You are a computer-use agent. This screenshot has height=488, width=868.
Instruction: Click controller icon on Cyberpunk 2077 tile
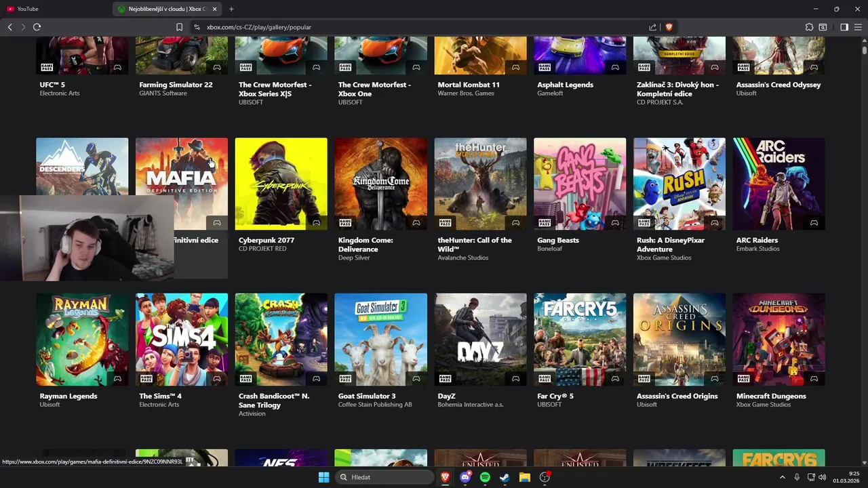[x=316, y=223]
